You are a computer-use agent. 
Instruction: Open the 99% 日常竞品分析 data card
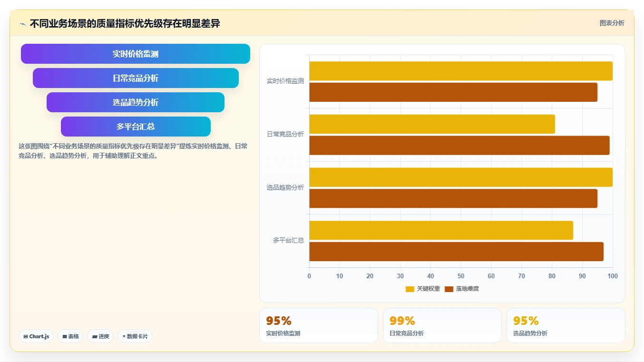coord(442,325)
